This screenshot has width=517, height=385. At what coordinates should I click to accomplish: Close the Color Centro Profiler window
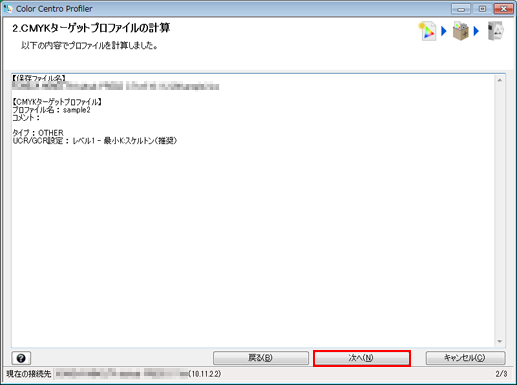pyautogui.click(x=503, y=9)
